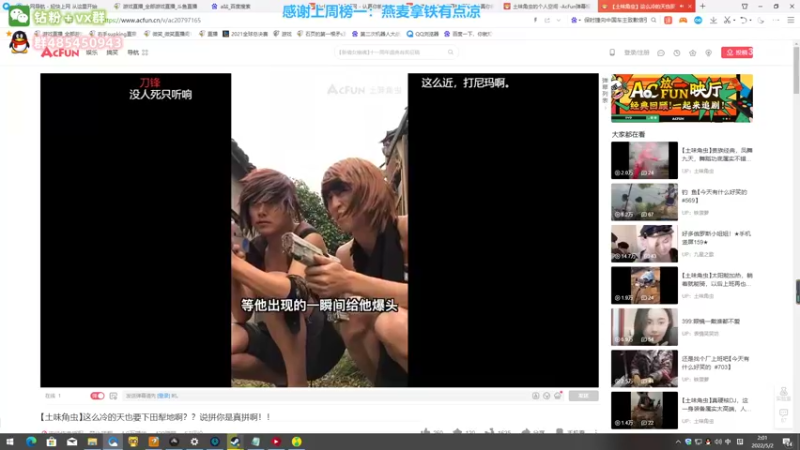Switch to the 土味角虫的个人空间 tab
Image resolution: width=800 pixels, height=450 pixels.
point(547,6)
